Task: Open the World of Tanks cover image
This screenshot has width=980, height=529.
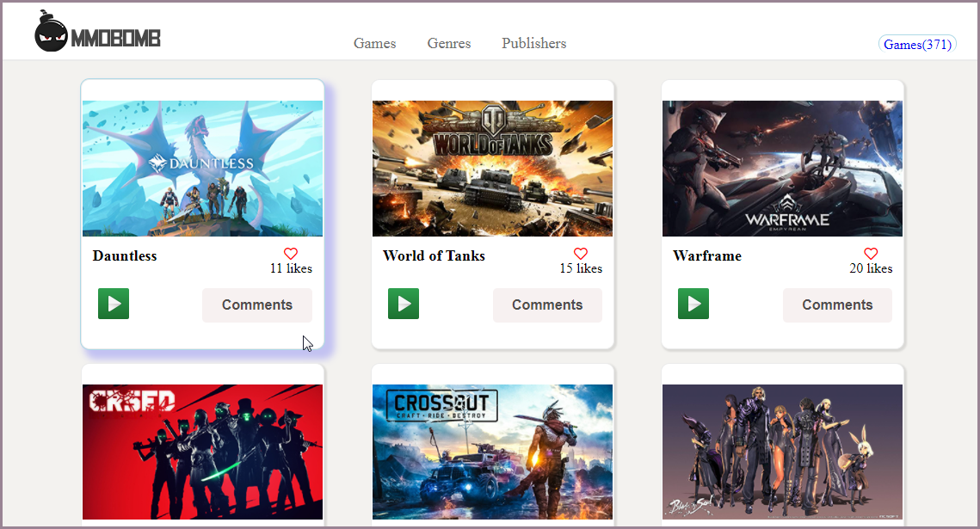Action: (492, 169)
